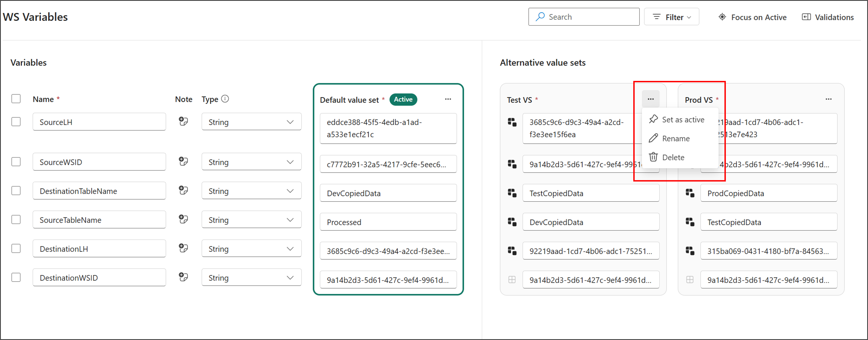Click the grid icon in Test VS last row
Screen dimensions: 868x340
[512, 280]
